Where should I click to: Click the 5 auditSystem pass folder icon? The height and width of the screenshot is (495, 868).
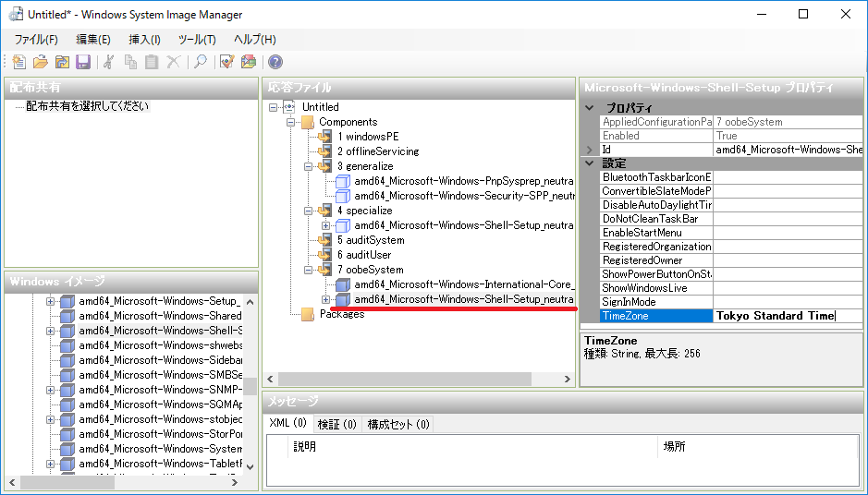pyautogui.click(x=325, y=240)
